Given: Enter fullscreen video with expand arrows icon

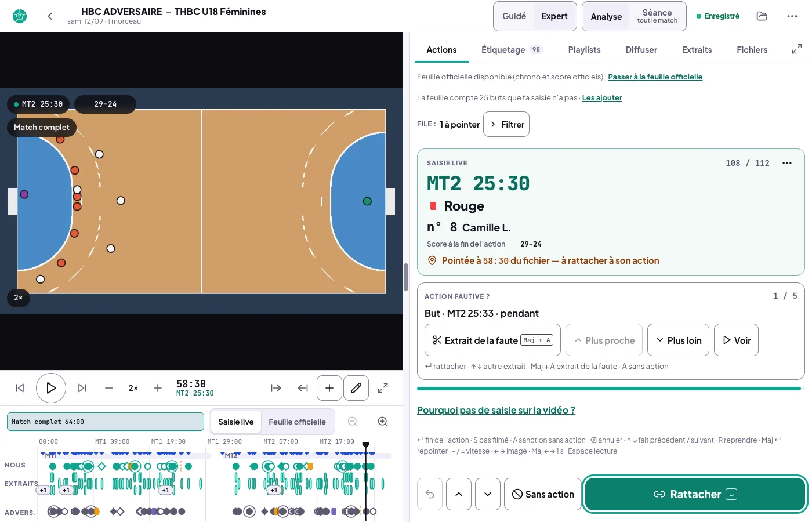Looking at the screenshot, I should pos(383,388).
